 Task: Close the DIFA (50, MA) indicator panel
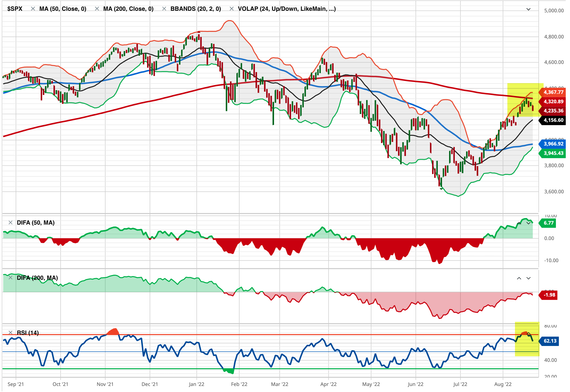point(10,223)
